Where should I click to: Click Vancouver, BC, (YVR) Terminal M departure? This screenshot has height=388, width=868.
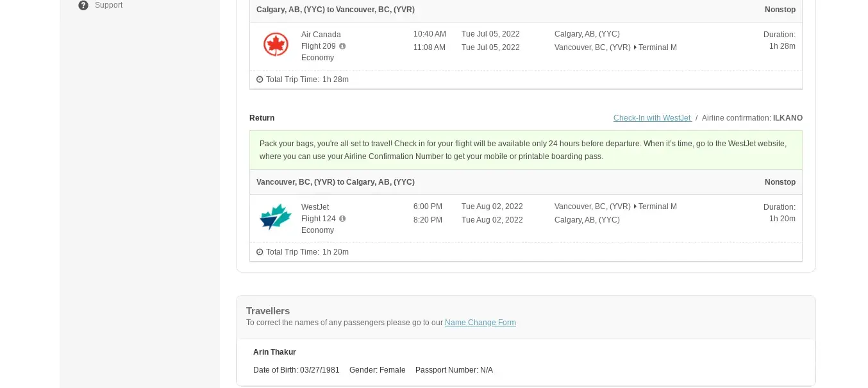coord(615,207)
